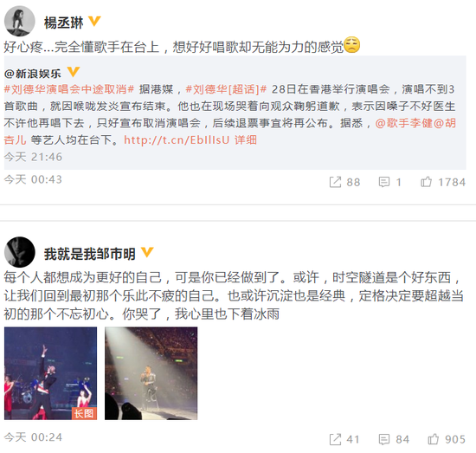
Task: Open 楊丞琳's profile avatar
Action: tap(20, 22)
